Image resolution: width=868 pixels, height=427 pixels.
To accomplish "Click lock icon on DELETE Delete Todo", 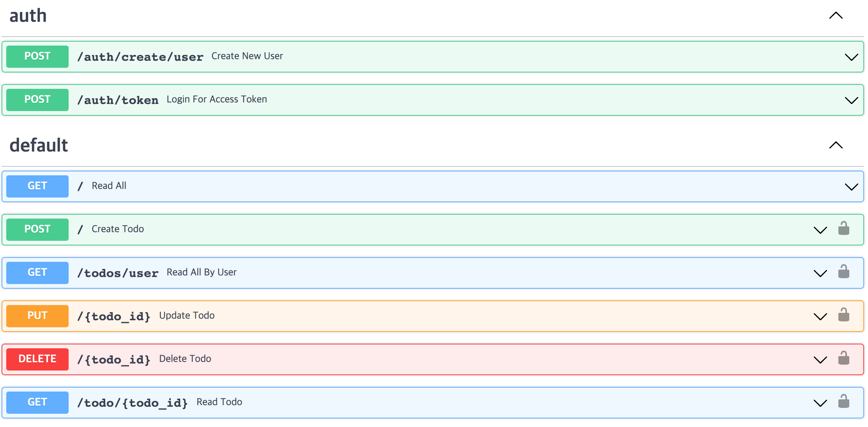I will coord(843,358).
